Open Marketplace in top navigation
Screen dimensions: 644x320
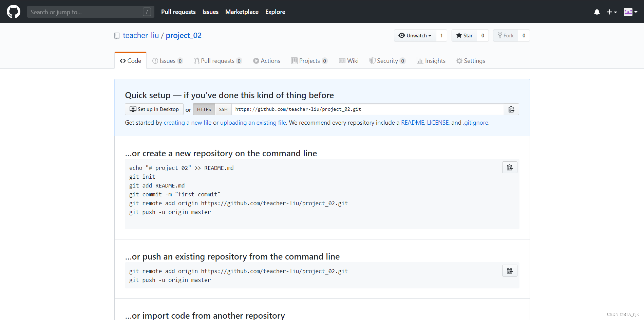point(242,12)
